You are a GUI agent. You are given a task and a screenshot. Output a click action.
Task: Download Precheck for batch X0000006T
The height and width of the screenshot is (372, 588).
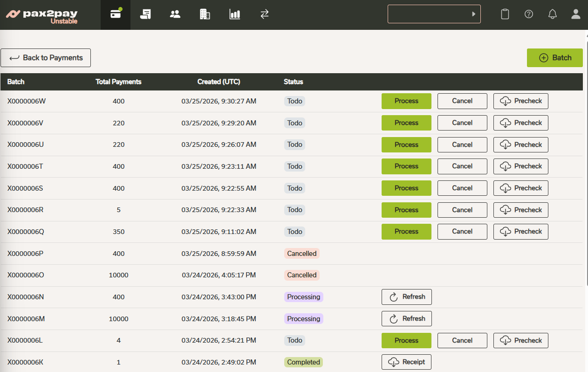(520, 166)
